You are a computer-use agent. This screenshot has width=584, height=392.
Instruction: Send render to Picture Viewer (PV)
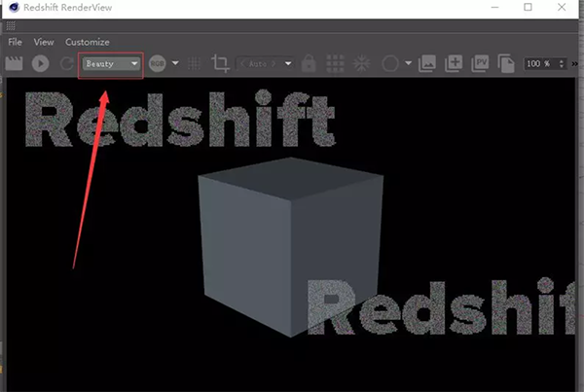point(480,63)
